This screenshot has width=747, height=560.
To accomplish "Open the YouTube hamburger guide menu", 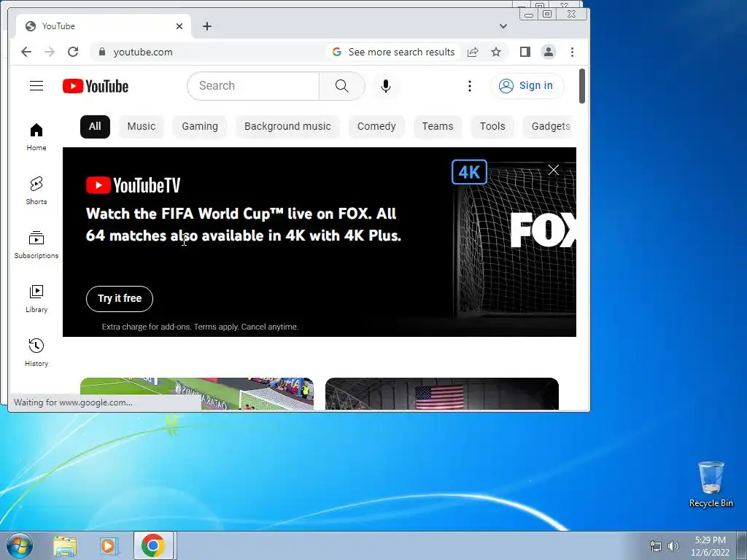I will pyautogui.click(x=36, y=86).
